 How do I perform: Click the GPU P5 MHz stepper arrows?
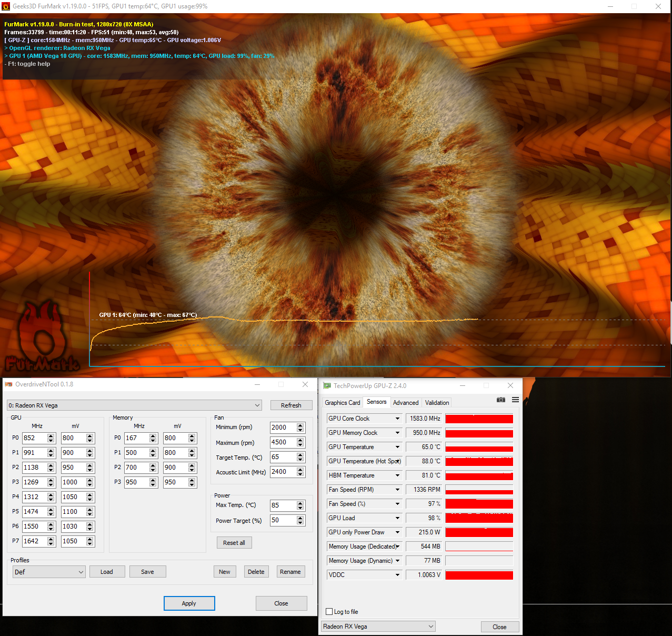coord(51,512)
